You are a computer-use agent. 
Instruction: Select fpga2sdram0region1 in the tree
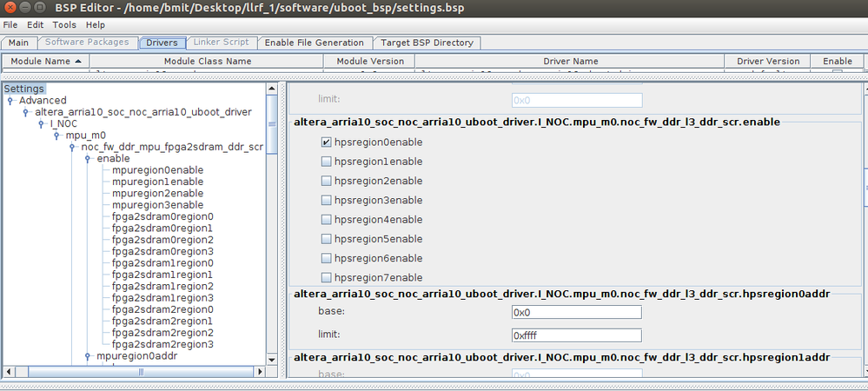pos(162,229)
